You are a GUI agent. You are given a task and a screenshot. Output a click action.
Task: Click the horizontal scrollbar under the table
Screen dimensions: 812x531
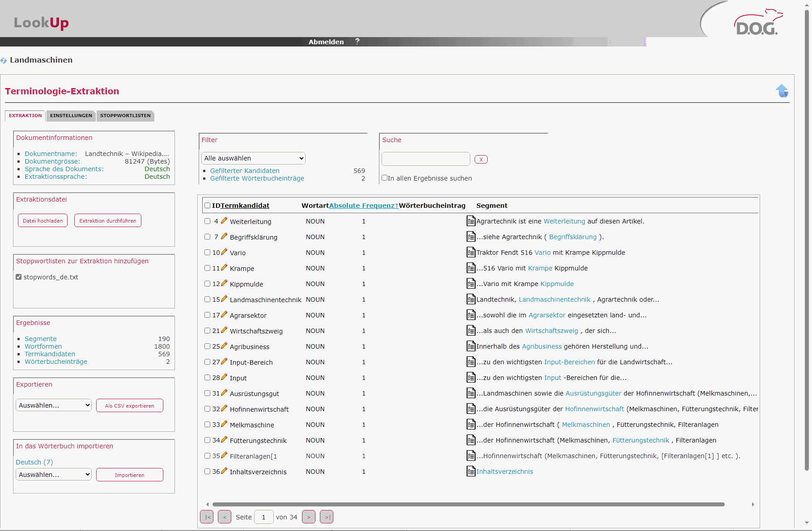pyautogui.click(x=468, y=504)
